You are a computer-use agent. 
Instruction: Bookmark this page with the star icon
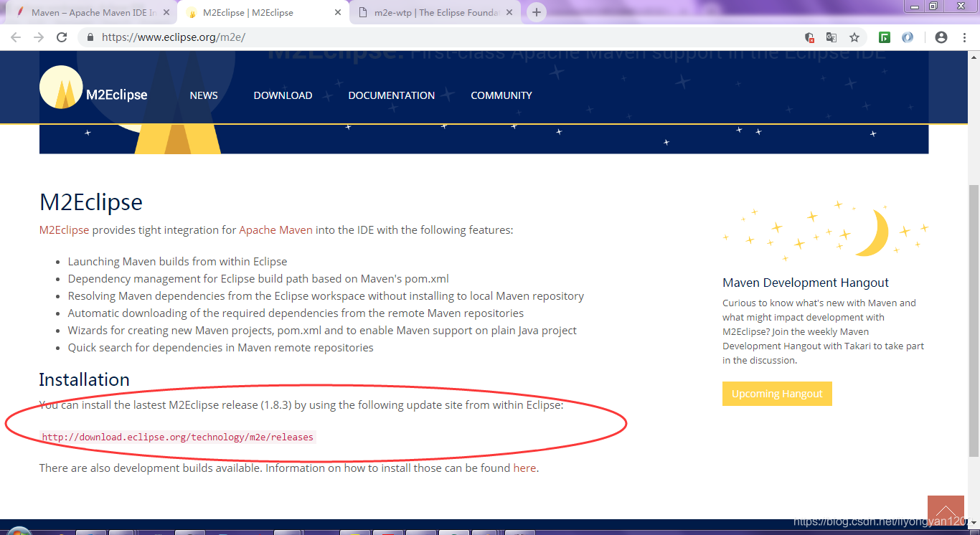854,37
